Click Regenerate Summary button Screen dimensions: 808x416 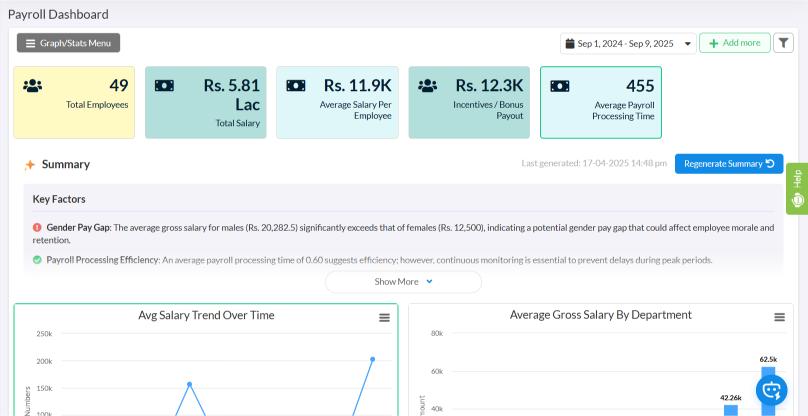729,163
